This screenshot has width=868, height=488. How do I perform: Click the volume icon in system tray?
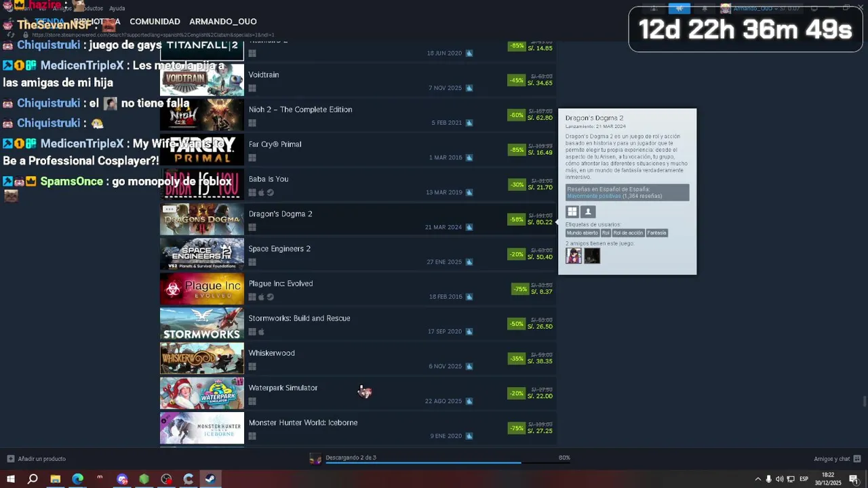779,479
